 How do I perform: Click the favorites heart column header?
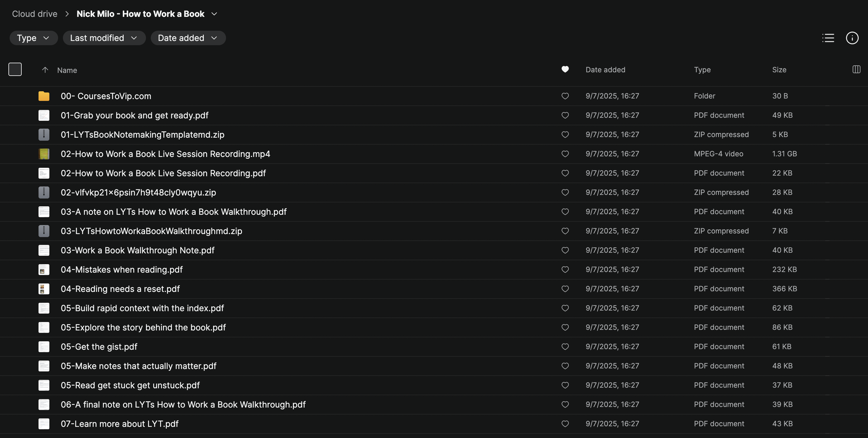click(x=565, y=69)
